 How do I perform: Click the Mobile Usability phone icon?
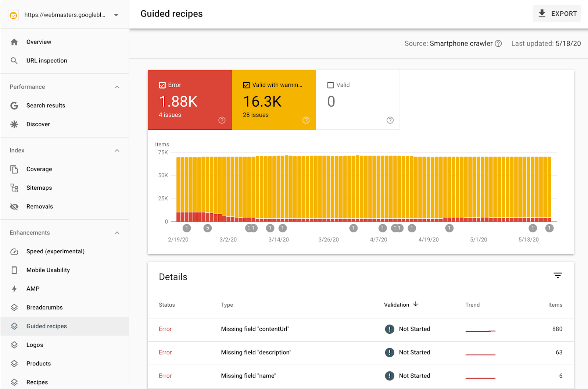point(14,270)
